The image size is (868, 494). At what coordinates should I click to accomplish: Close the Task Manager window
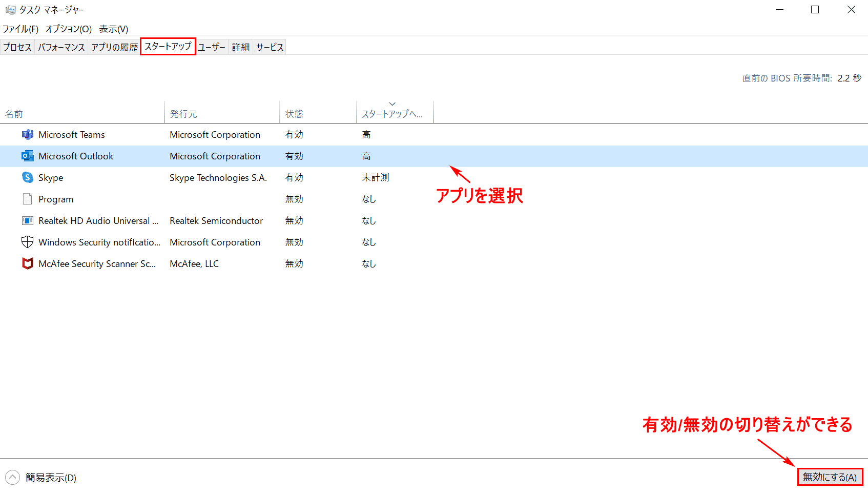point(851,10)
